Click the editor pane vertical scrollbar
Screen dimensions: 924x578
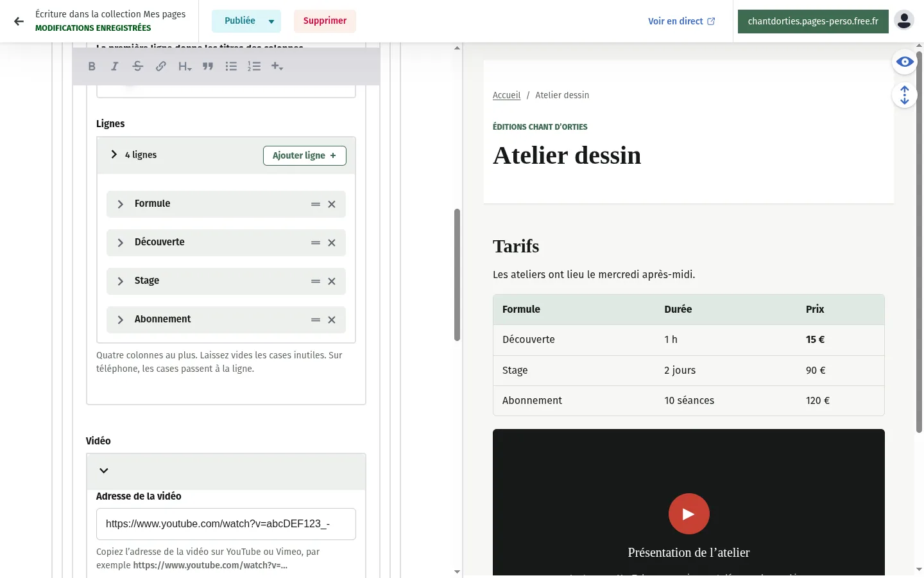pyautogui.click(x=458, y=275)
